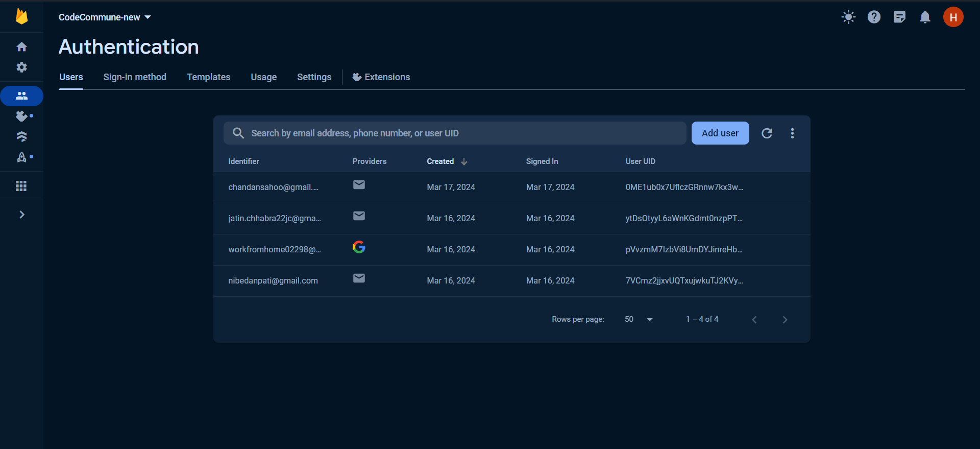980x449 pixels.
Task: Open the Extensions tab
Action: coord(381,77)
